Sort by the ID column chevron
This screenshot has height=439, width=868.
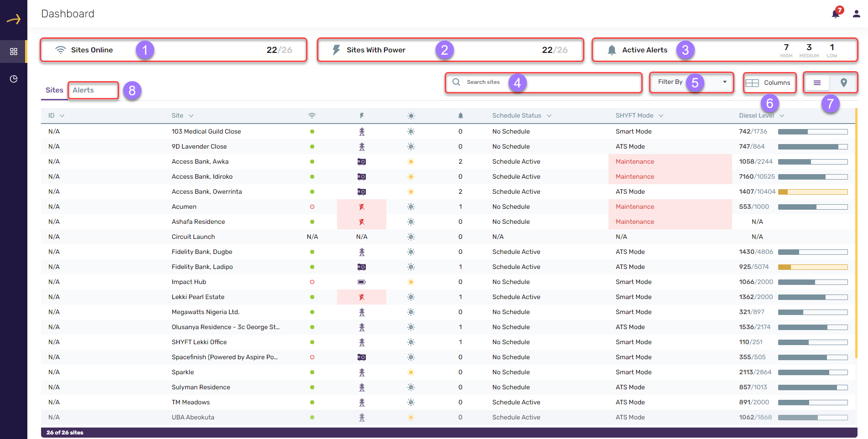(x=62, y=116)
